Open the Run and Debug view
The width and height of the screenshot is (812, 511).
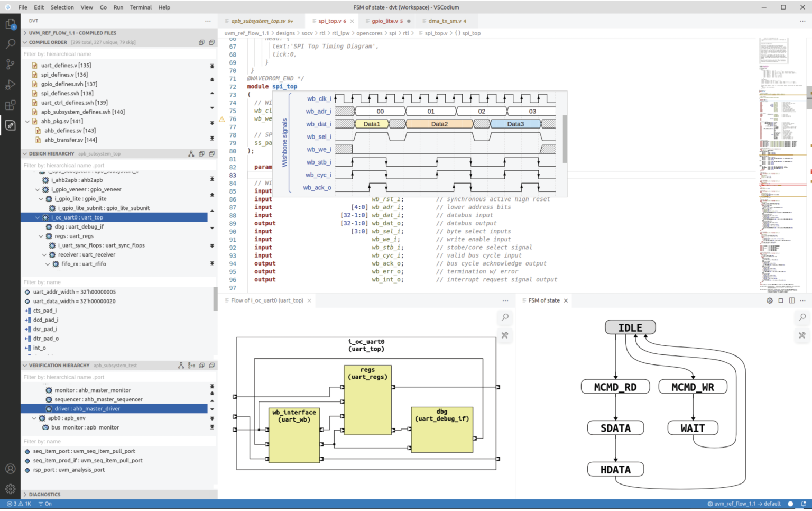10,84
